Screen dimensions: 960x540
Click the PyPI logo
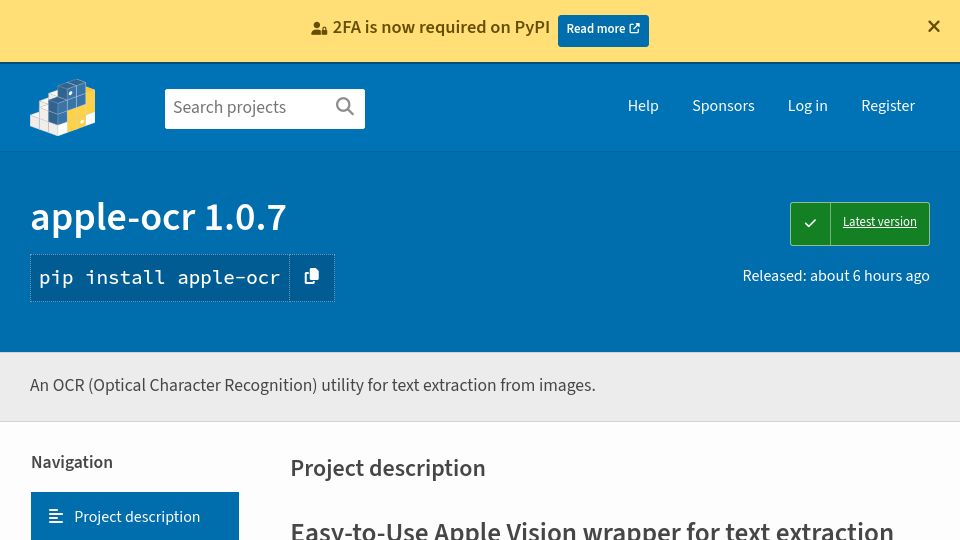[62, 107]
